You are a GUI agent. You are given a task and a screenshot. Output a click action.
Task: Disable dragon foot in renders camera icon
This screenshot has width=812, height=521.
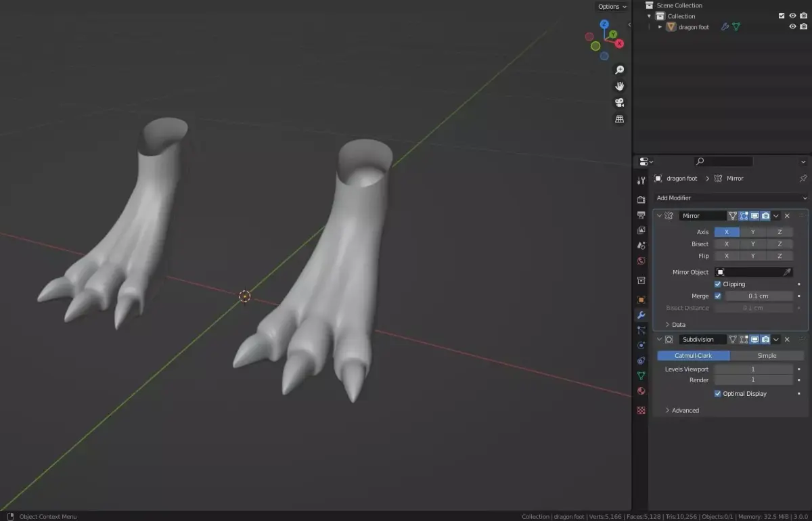(x=803, y=27)
